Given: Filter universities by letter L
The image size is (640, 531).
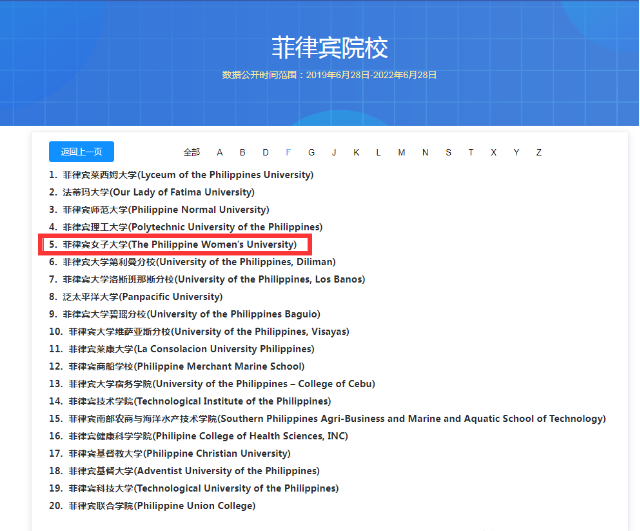Looking at the screenshot, I should 378,153.
